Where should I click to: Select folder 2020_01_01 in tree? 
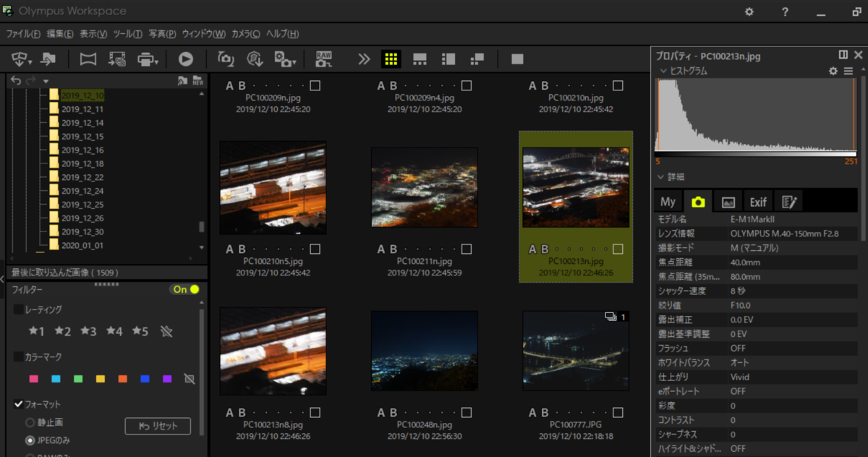point(82,245)
